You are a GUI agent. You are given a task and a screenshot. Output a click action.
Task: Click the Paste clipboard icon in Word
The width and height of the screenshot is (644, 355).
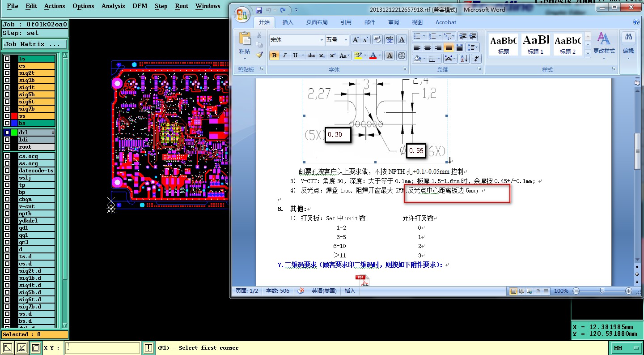[x=245, y=39]
